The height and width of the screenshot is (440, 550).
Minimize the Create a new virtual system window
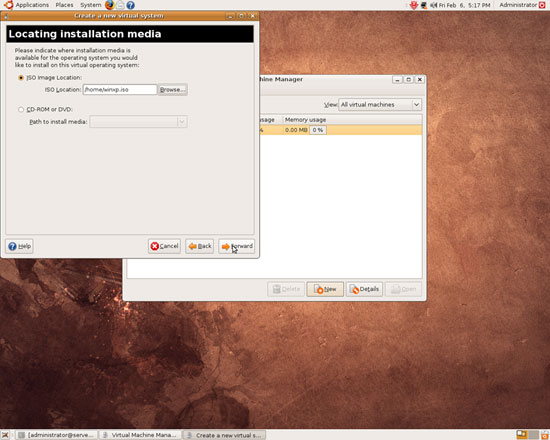[x=230, y=16]
